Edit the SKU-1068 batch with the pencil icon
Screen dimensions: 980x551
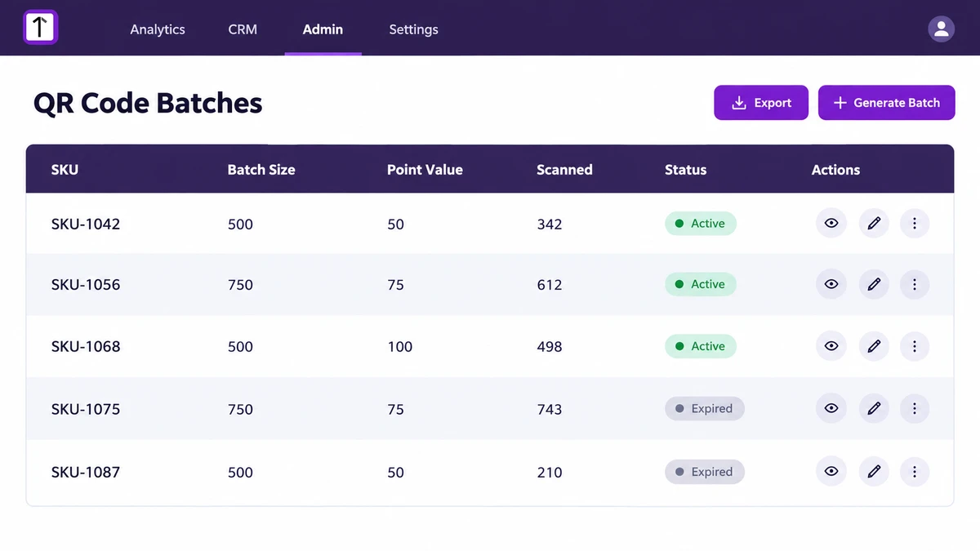click(x=874, y=346)
